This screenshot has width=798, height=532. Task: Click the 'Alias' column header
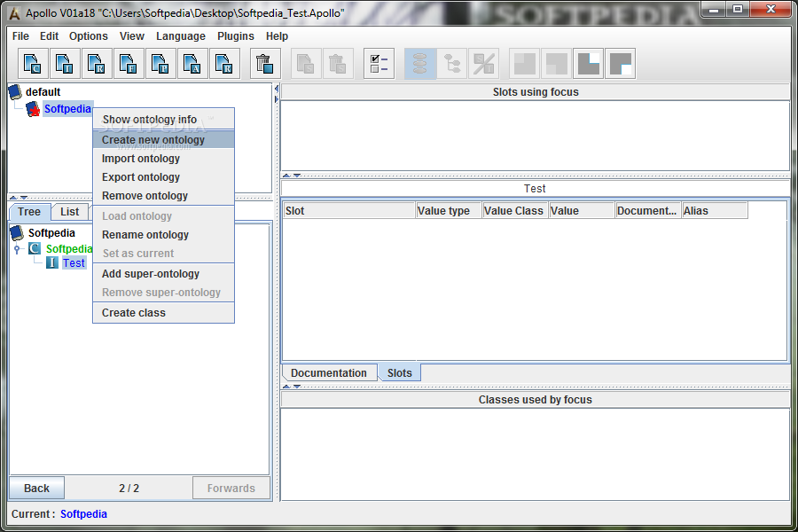click(x=715, y=211)
